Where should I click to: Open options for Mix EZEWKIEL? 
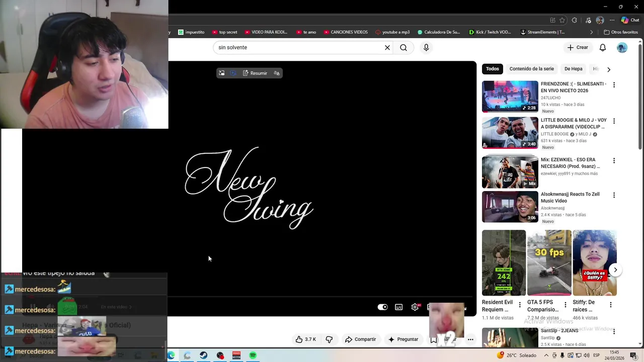[614, 160]
